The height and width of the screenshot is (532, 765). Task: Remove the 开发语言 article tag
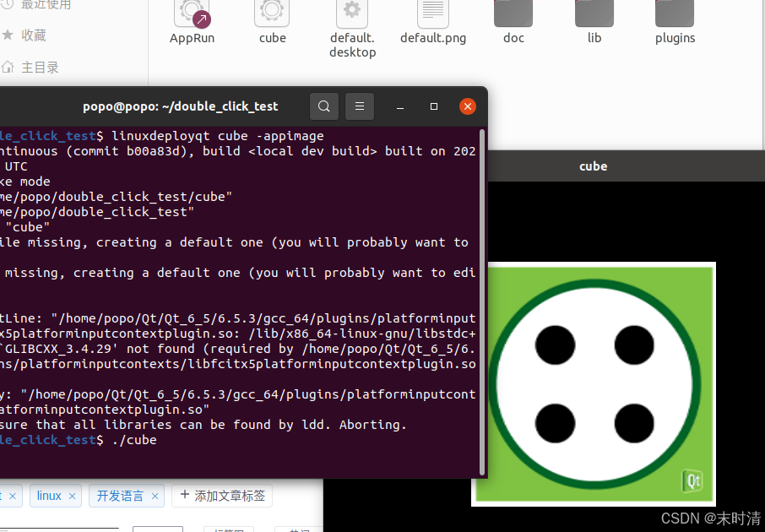click(x=155, y=496)
